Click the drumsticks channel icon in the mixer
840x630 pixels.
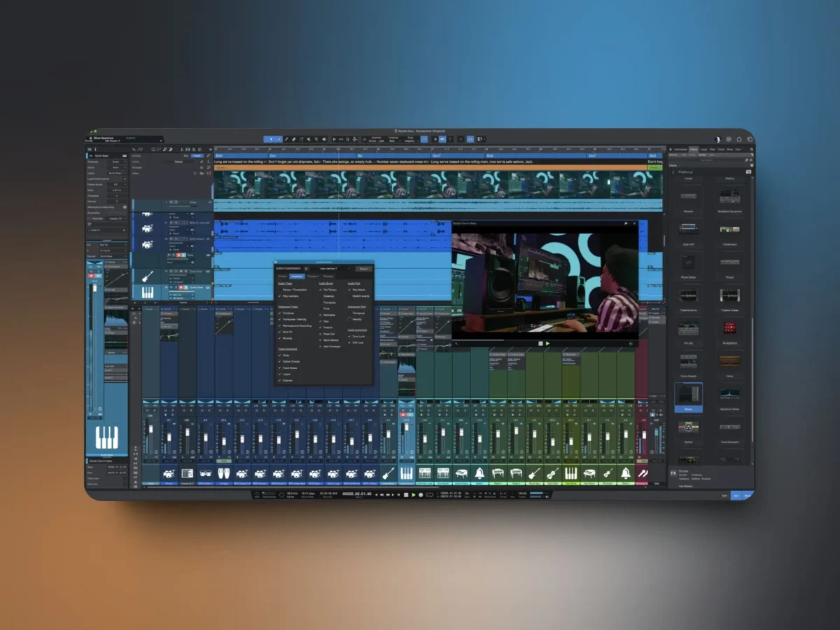tap(642, 473)
